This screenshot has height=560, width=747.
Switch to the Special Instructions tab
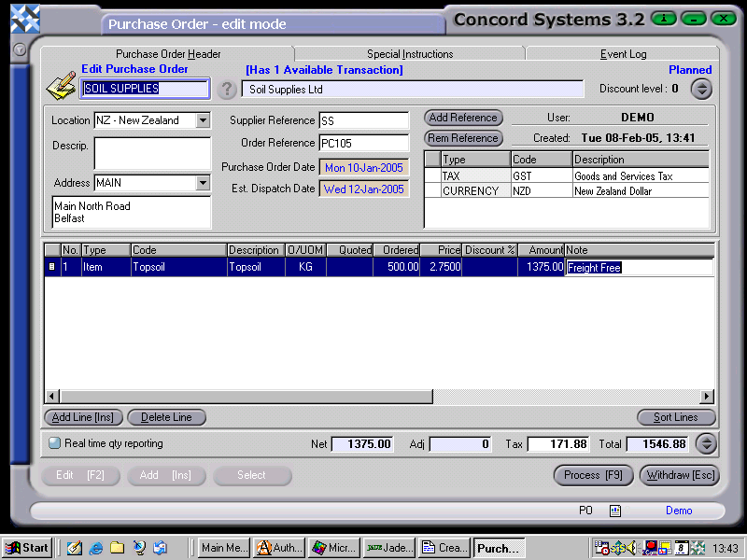[408, 53]
